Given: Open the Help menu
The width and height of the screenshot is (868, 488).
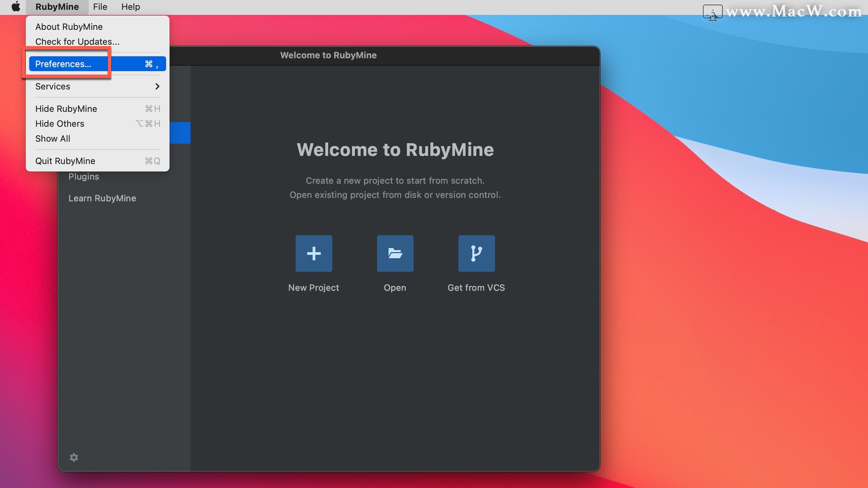Looking at the screenshot, I should (131, 7).
